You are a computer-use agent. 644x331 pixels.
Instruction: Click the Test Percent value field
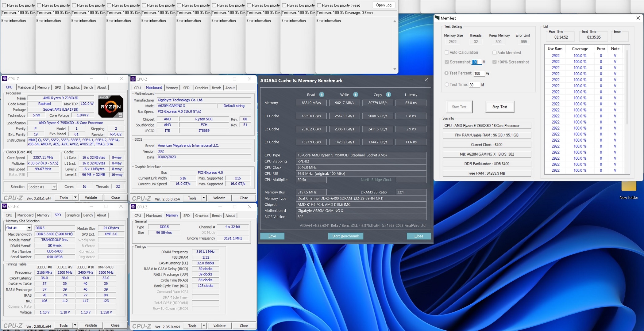(479, 73)
